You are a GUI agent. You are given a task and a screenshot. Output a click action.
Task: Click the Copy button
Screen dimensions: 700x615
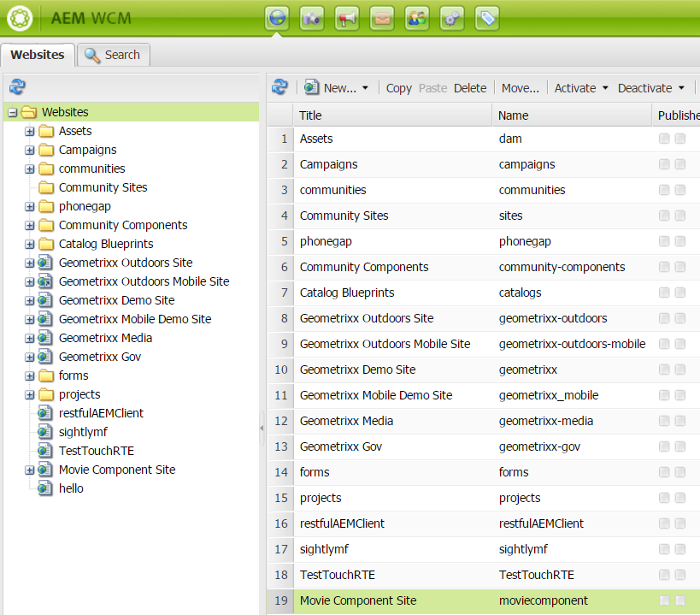click(398, 88)
